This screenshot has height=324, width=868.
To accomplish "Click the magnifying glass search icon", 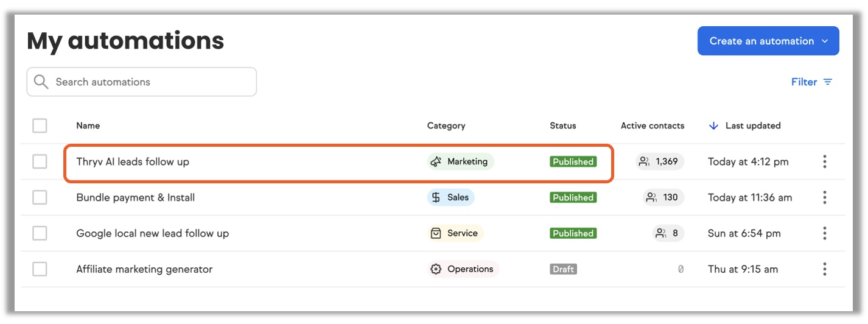I will (x=41, y=82).
